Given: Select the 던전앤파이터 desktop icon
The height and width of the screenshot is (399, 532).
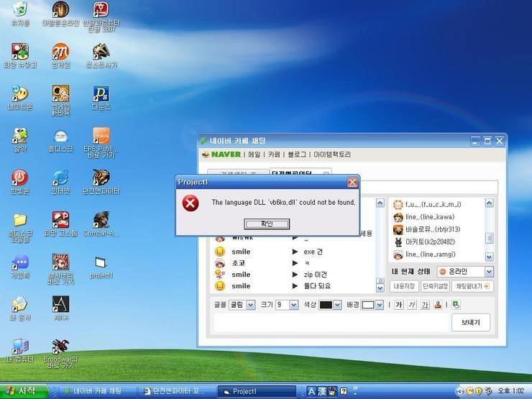Looking at the screenshot, I should click(101, 182).
